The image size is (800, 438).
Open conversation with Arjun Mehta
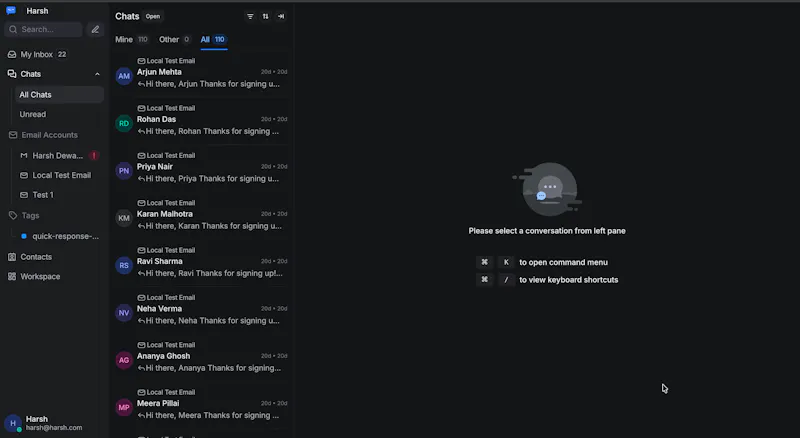coord(201,73)
